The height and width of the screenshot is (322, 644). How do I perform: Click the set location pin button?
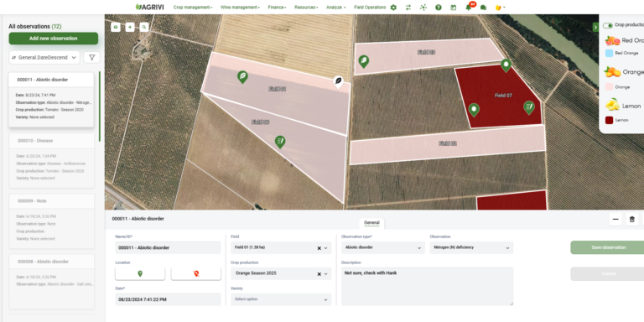(140, 273)
